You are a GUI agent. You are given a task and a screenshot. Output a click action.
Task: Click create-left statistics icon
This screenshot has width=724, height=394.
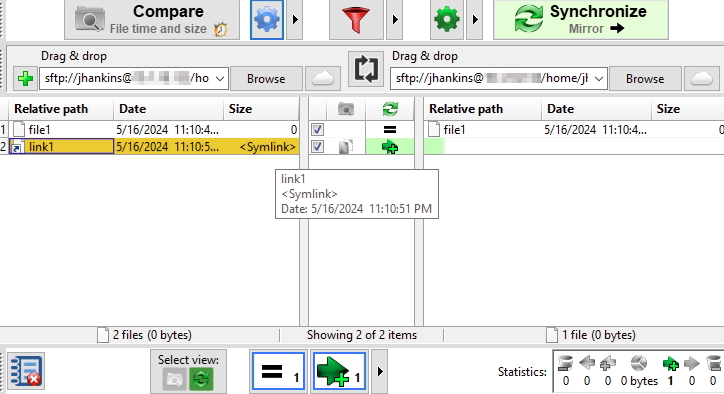point(608,363)
